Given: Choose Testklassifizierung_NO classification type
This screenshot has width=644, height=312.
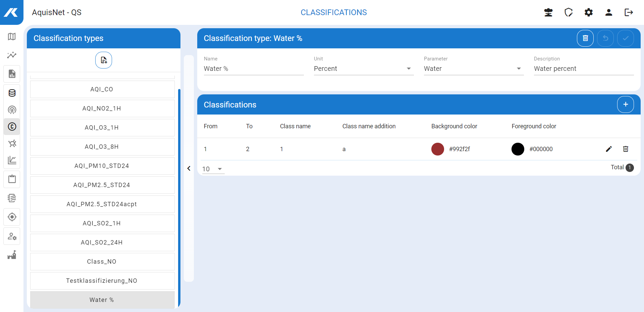Looking at the screenshot, I should 102,281.
